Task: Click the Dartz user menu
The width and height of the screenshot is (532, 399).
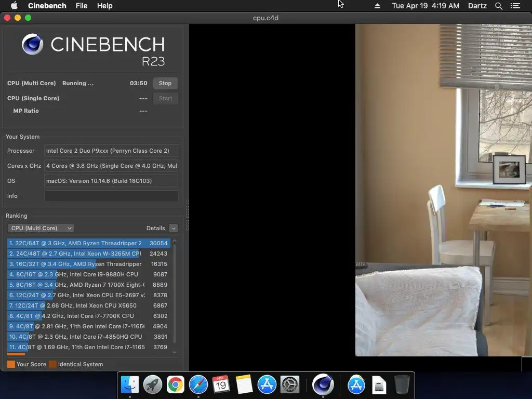Action: pyautogui.click(x=477, y=6)
